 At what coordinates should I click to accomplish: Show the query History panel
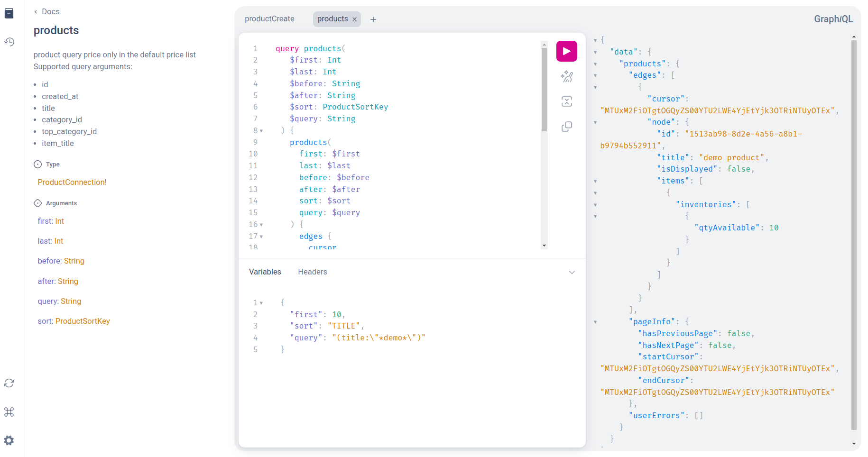pos(9,42)
